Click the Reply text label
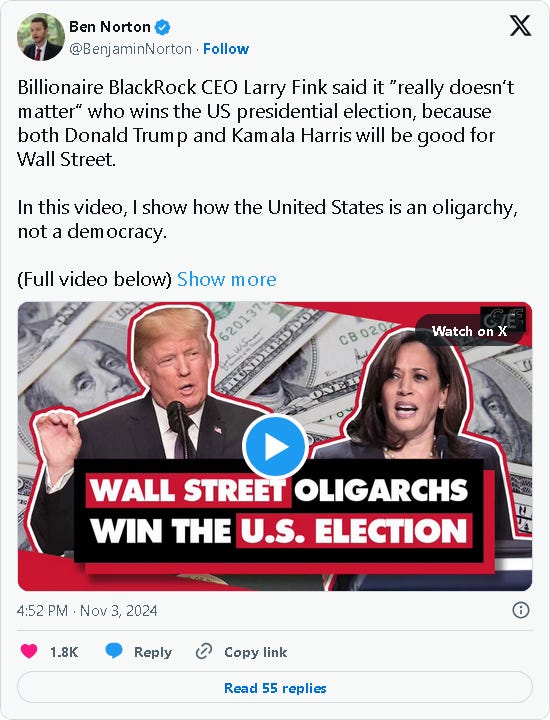Screen dimensions: 550x720 (x=153, y=652)
